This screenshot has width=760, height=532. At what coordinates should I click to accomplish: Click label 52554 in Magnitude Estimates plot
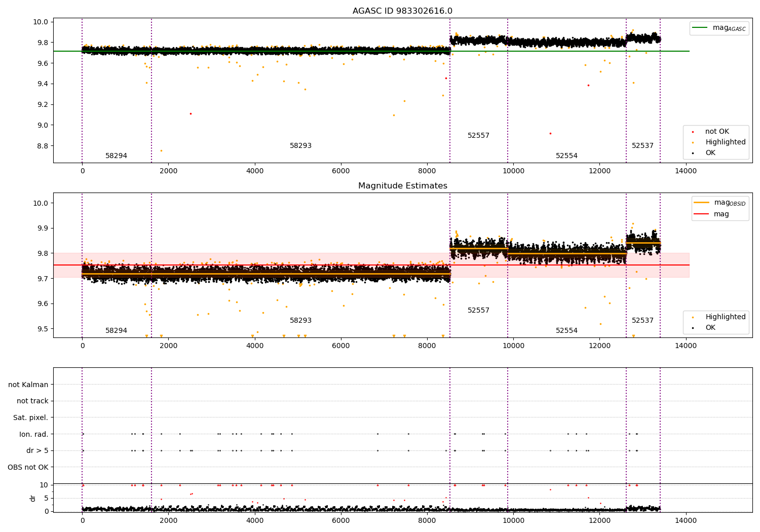tap(566, 331)
